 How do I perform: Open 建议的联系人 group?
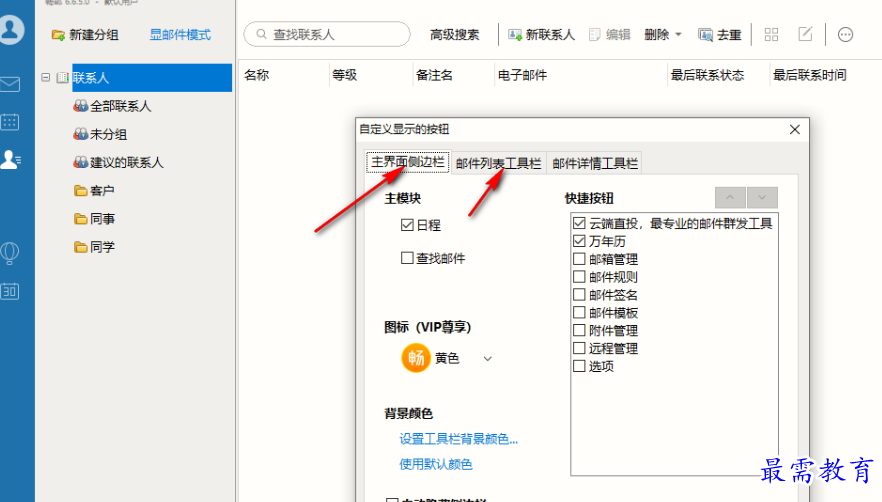(118, 162)
